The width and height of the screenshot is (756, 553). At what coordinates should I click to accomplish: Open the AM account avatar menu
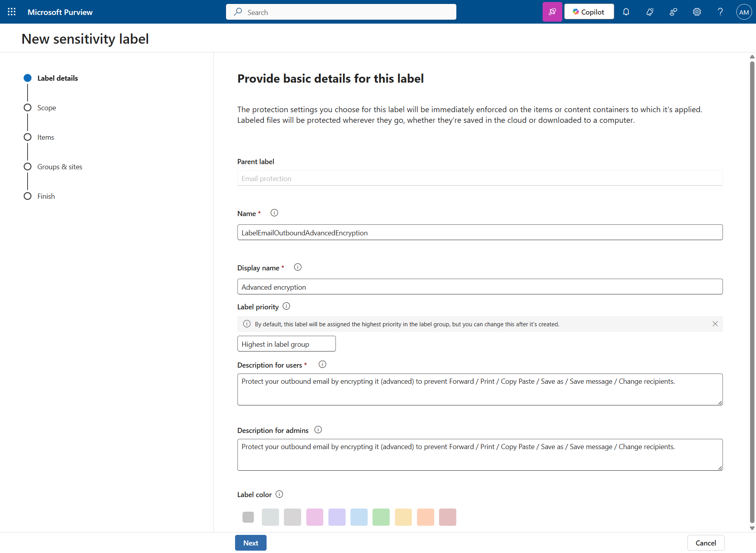(744, 12)
